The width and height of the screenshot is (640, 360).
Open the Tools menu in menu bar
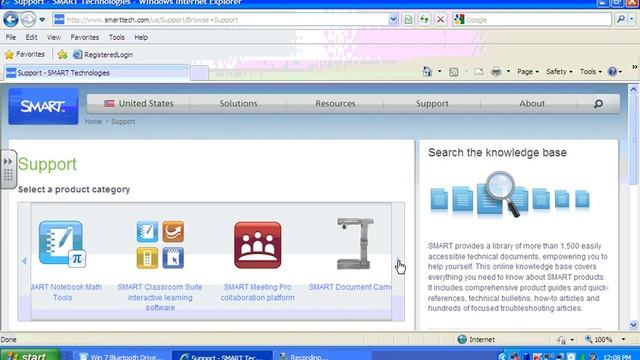pyautogui.click(x=116, y=37)
